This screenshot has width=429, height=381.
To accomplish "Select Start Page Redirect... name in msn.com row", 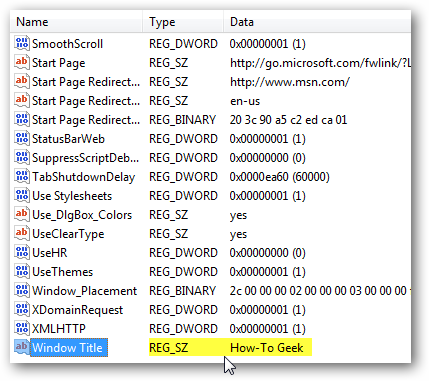I will (x=86, y=82).
